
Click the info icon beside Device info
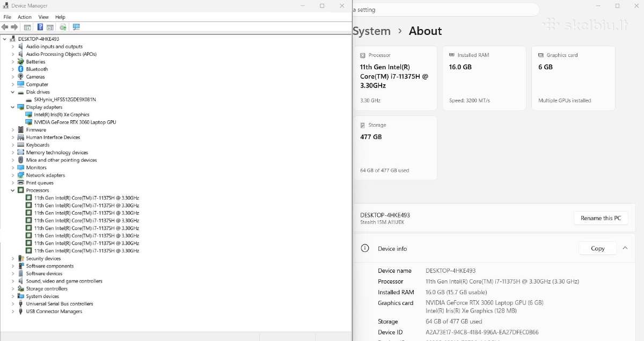click(x=365, y=248)
